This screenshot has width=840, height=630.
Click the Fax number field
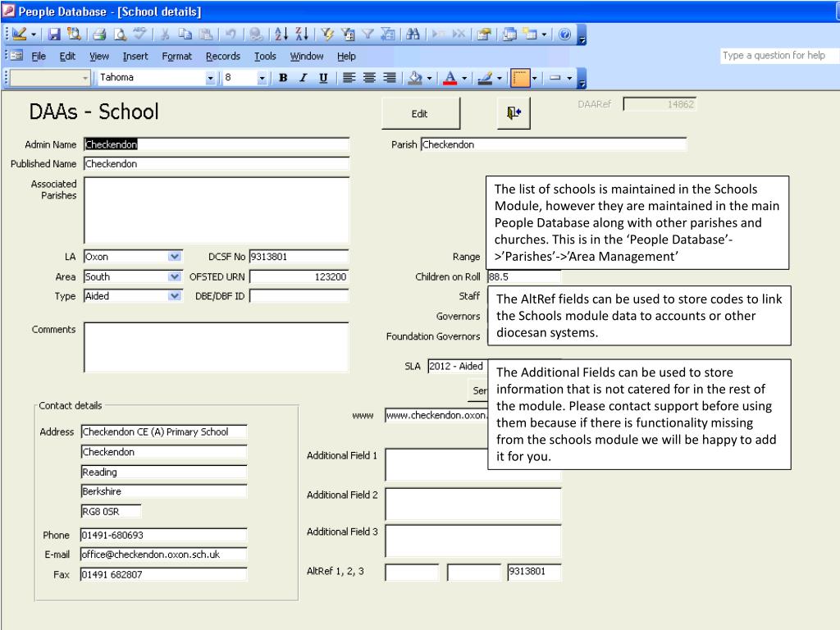(x=163, y=574)
